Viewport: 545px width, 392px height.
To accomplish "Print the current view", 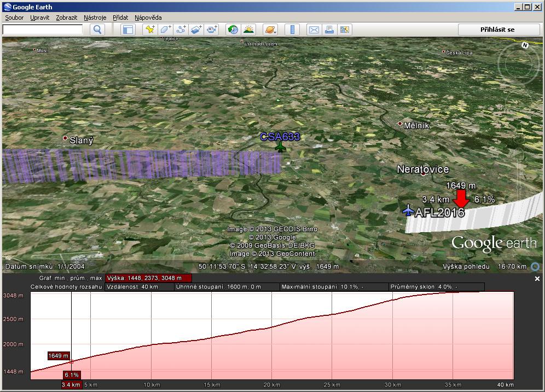I will point(329,30).
